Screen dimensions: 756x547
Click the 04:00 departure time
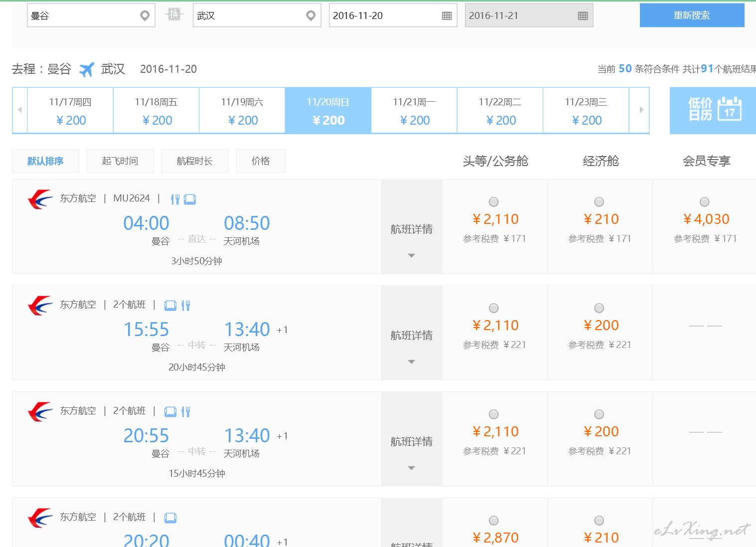(x=147, y=223)
